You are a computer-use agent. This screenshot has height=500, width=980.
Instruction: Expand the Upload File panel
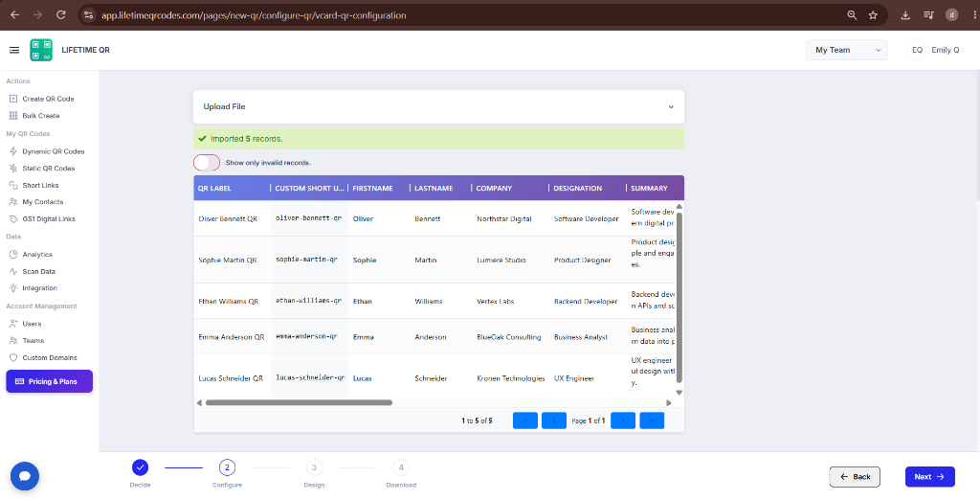[x=438, y=107]
